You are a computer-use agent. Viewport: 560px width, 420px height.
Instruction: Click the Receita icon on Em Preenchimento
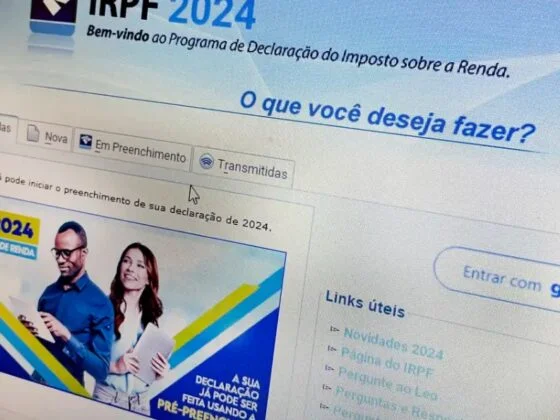pyautogui.click(x=86, y=142)
